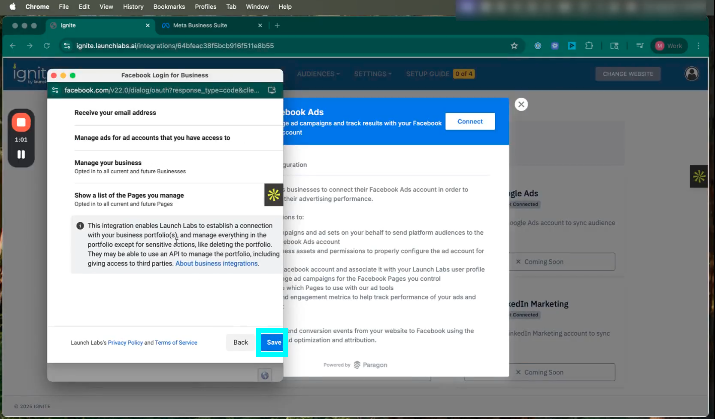Pause the screen recording
The height and width of the screenshot is (419, 715).
click(21, 155)
